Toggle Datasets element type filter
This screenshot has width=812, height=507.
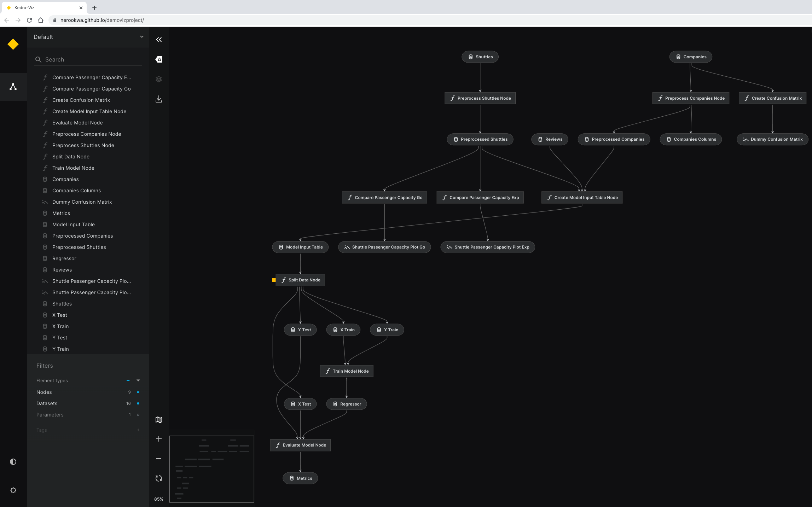138,403
